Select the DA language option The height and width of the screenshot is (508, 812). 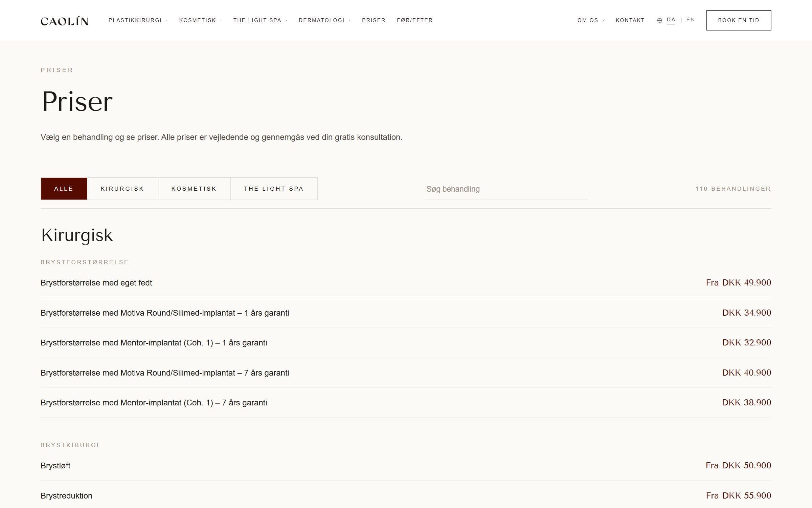(x=671, y=20)
